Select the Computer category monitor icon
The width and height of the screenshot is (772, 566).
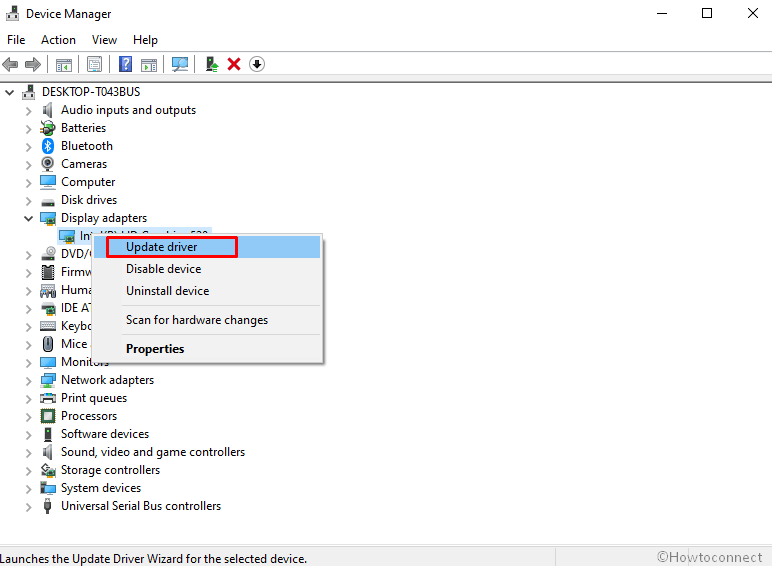(x=48, y=182)
